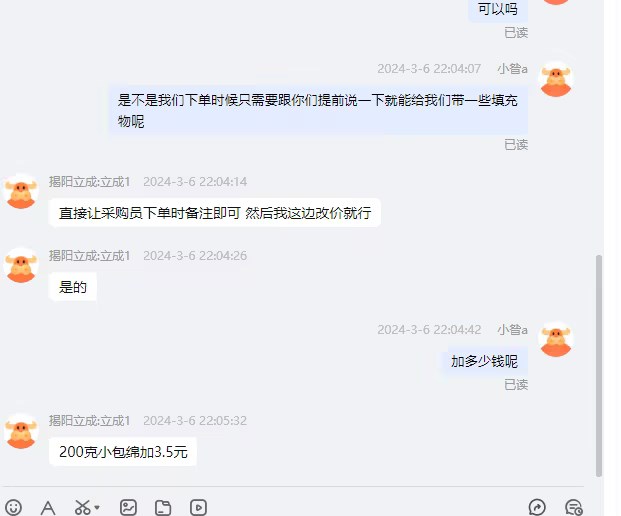Select the message bubble 加多少钱呢
The width and height of the screenshot is (621, 516).
484,361
